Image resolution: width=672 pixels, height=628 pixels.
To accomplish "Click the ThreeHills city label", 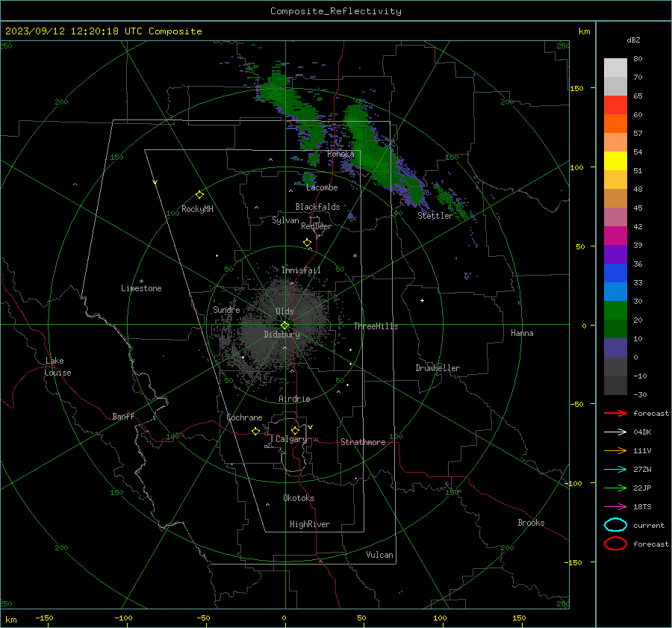I will point(376,326).
